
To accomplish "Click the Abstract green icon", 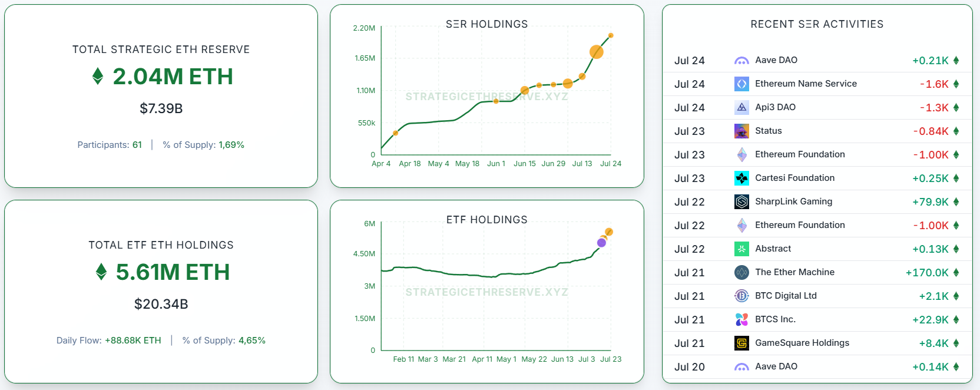I will pos(741,249).
